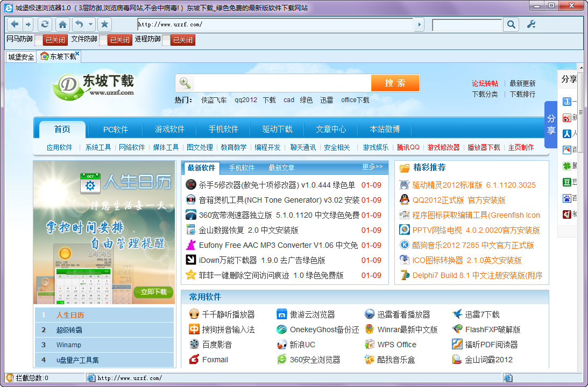Open WPS Office entry
The image size is (588, 387).
click(x=396, y=345)
